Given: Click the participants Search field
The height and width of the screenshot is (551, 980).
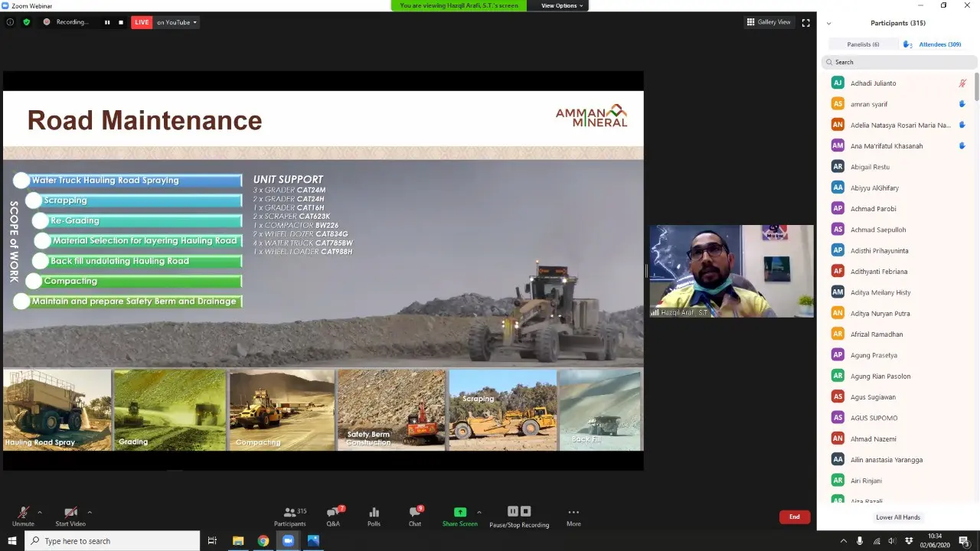Looking at the screenshot, I should 900,62.
